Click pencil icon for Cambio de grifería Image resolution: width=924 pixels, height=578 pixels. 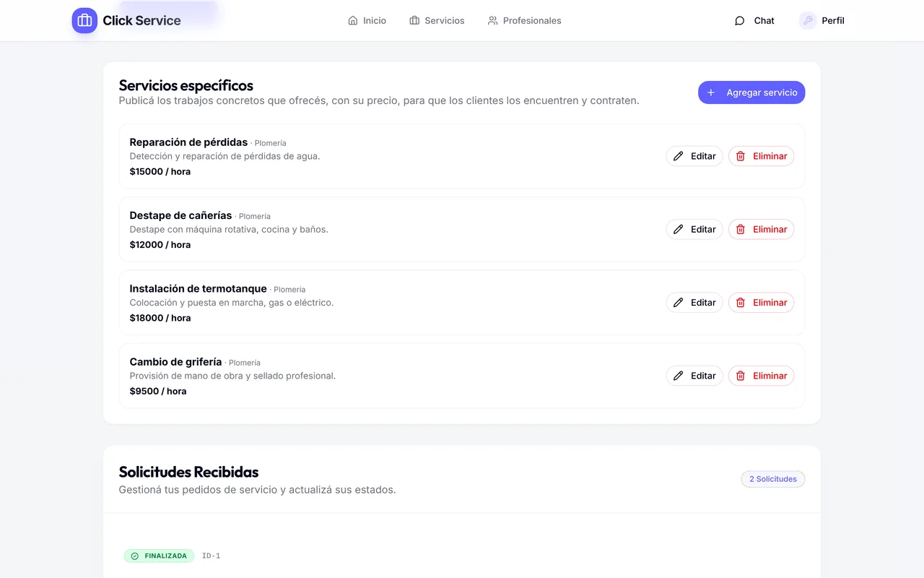click(679, 376)
